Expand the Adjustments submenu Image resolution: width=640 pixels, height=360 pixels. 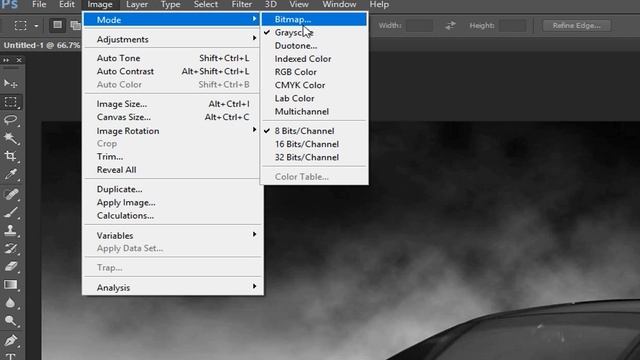coord(172,39)
